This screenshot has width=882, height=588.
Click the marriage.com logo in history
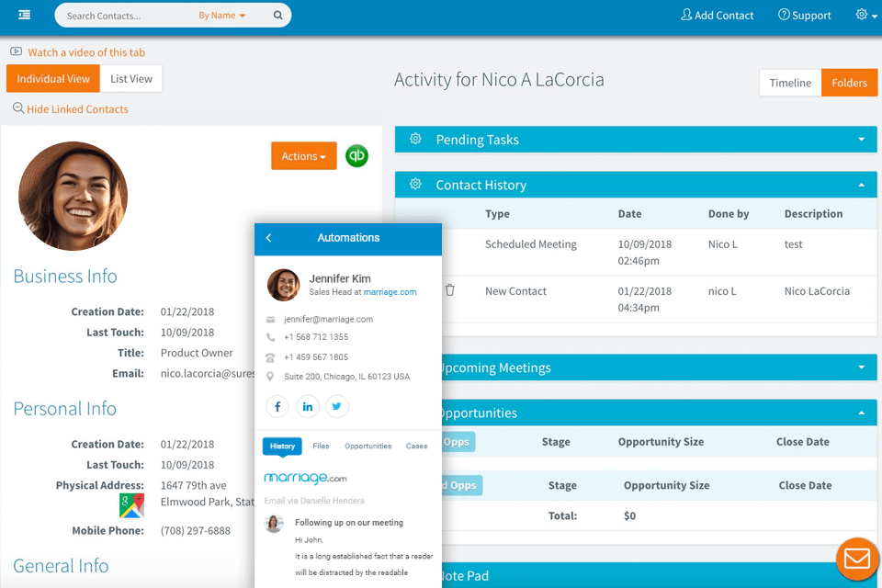point(305,478)
